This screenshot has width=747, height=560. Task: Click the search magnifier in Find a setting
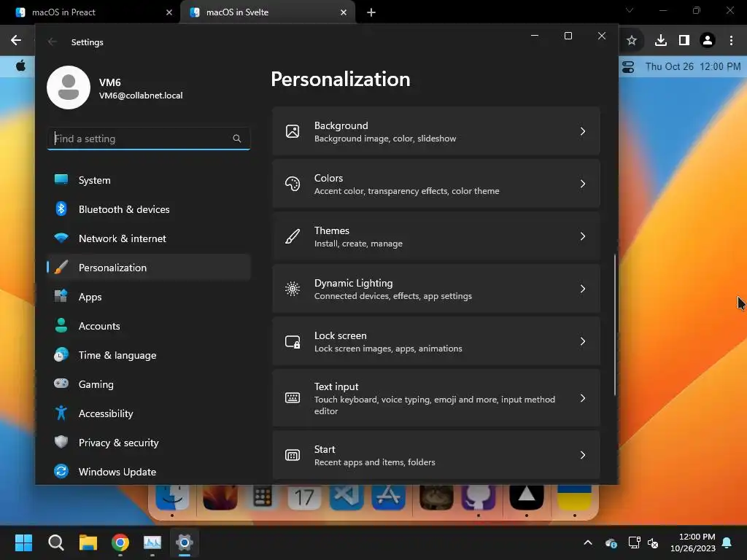pos(237,139)
